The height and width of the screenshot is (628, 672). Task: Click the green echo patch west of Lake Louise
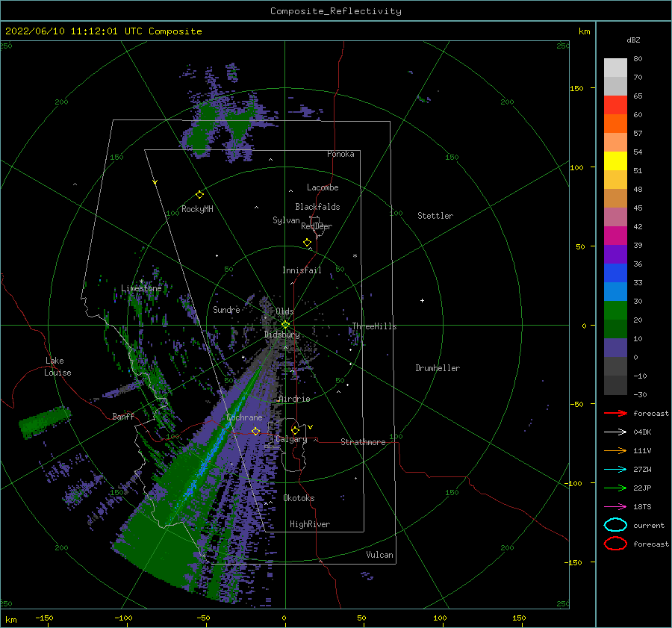(45, 422)
